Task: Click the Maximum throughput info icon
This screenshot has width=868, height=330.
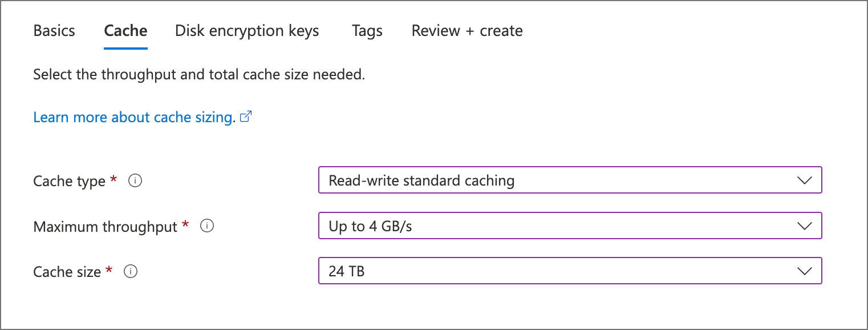Action: point(207,226)
